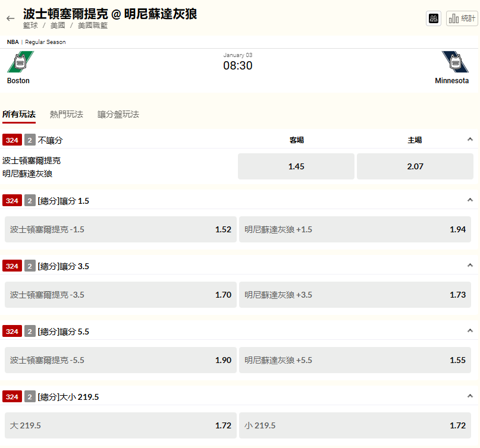Image resolution: width=480 pixels, height=448 pixels.
Task: Click the [總分]大小 219.5 market title
Action: pyautogui.click(x=68, y=397)
